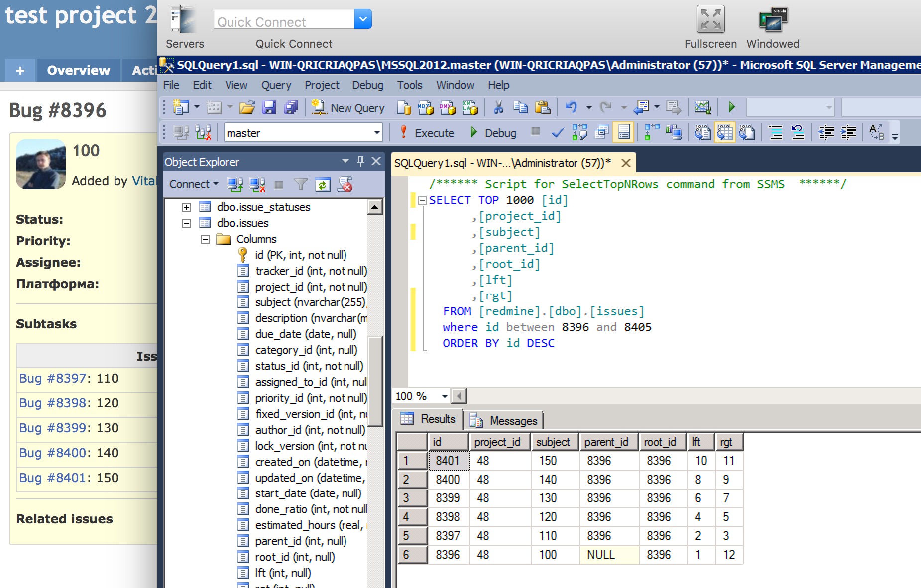Click the Query Options icon
Image resolution: width=921 pixels, height=588 pixels.
pyautogui.click(x=602, y=133)
